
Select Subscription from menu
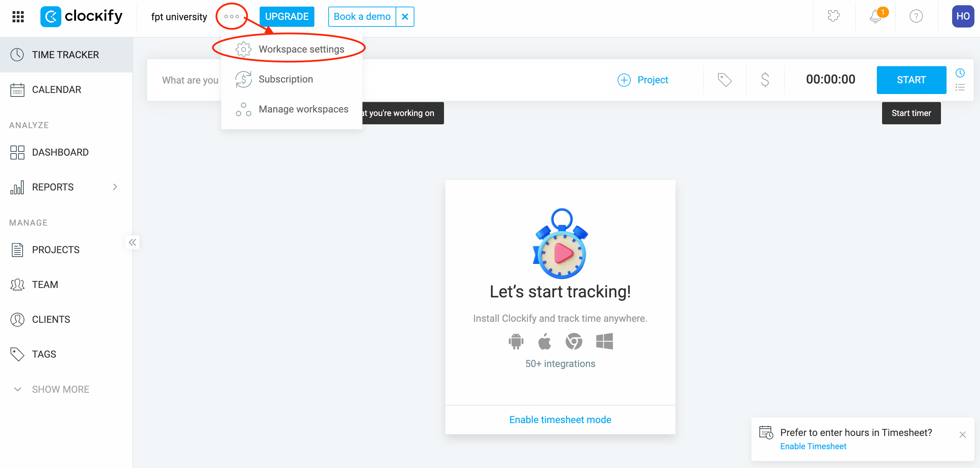291,79
